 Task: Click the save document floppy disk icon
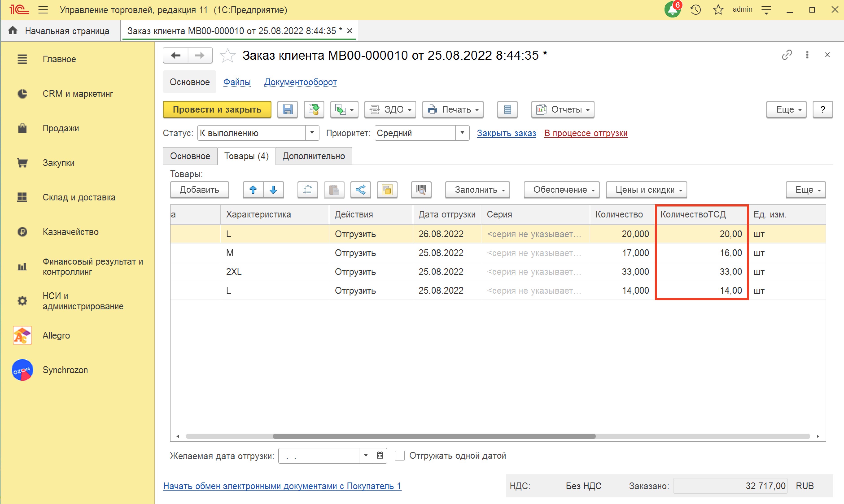(287, 110)
